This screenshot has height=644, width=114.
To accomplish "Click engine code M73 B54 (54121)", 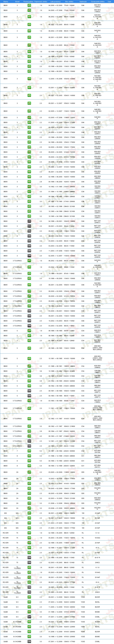I will tap(97, 466).
